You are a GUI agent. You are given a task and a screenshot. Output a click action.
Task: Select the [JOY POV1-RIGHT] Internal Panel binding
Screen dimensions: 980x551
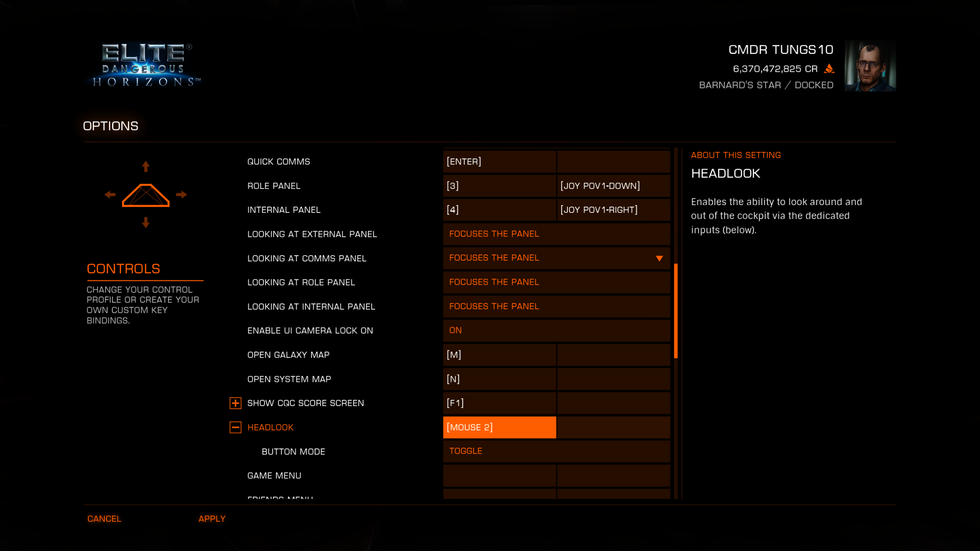614,210
